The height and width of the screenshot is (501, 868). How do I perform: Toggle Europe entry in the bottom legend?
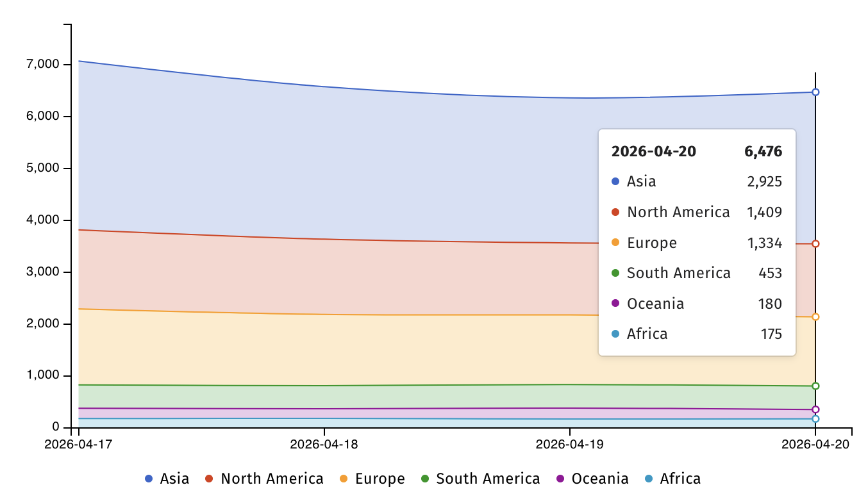[x=372, y=479]
